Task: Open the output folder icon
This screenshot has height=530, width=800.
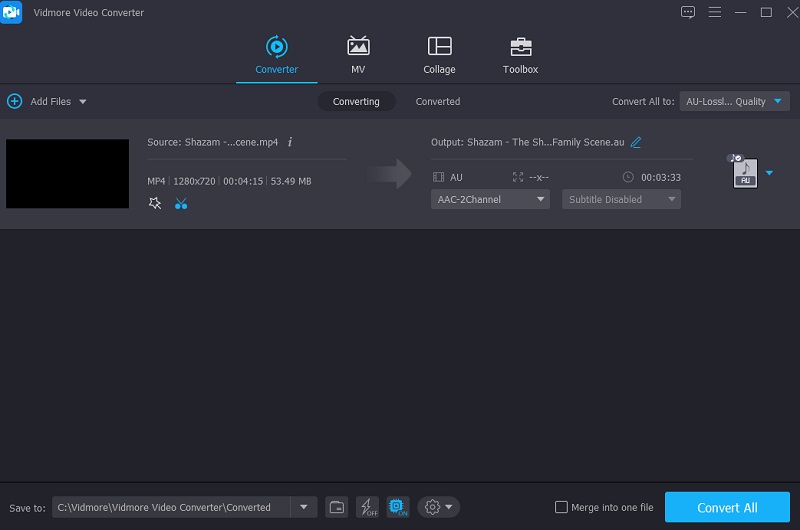Action: click(x=338, y=507)
